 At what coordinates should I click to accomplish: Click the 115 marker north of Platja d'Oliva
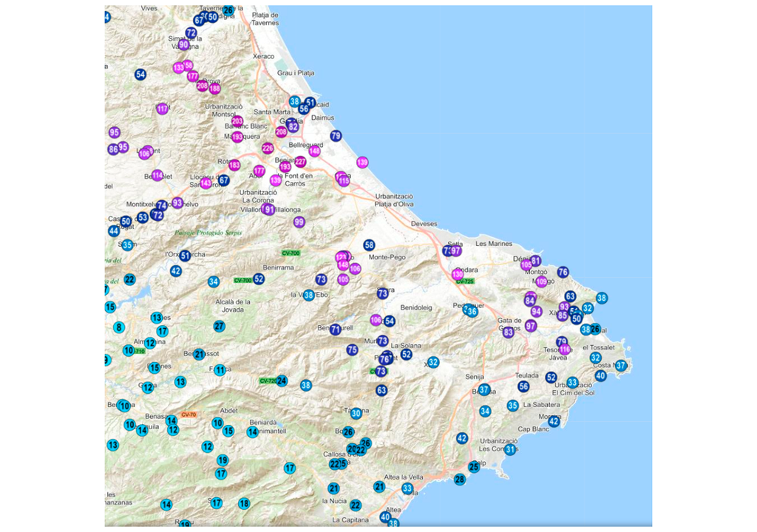pyautogui.click(x=344, y=181)
